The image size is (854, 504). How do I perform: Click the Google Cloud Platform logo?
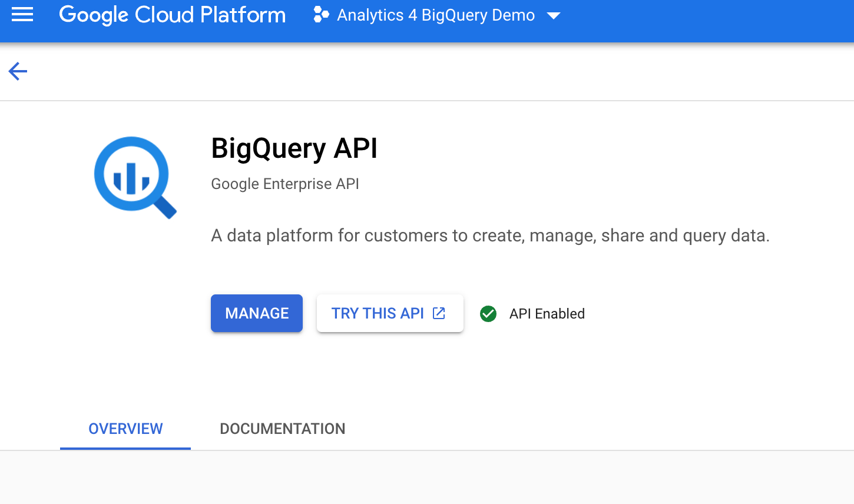tap(172, 15)
